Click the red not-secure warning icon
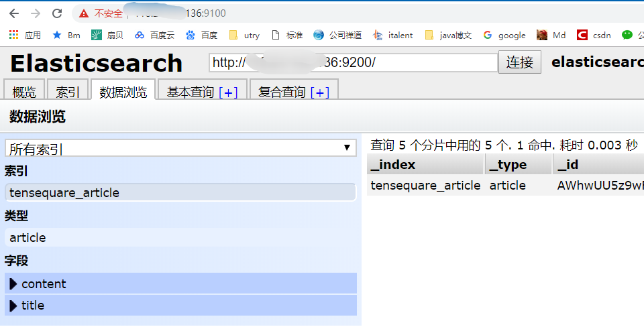The width and height of the screenshot is (644, 329). point(84,13)
